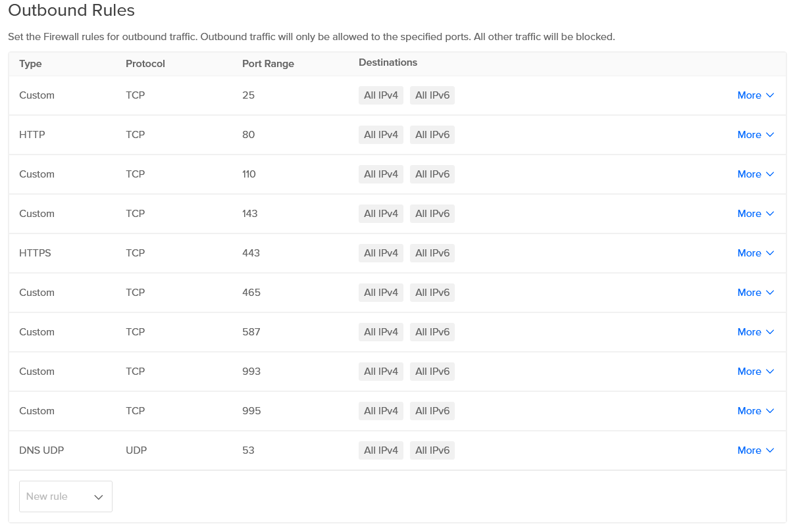This screenshot has height=532, width=795.
Task: Open More dropdown for port 587 rule
Action: point(755,332)
